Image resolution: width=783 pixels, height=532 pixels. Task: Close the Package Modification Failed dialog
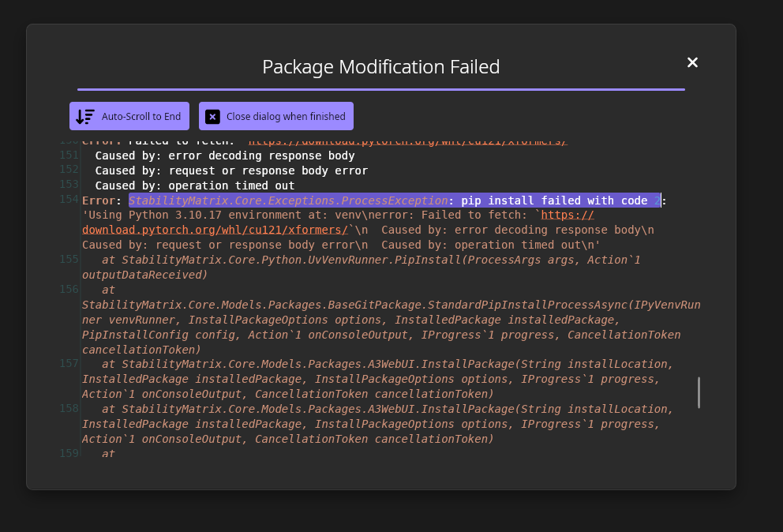pyautogui.click(x=692, y=62)
